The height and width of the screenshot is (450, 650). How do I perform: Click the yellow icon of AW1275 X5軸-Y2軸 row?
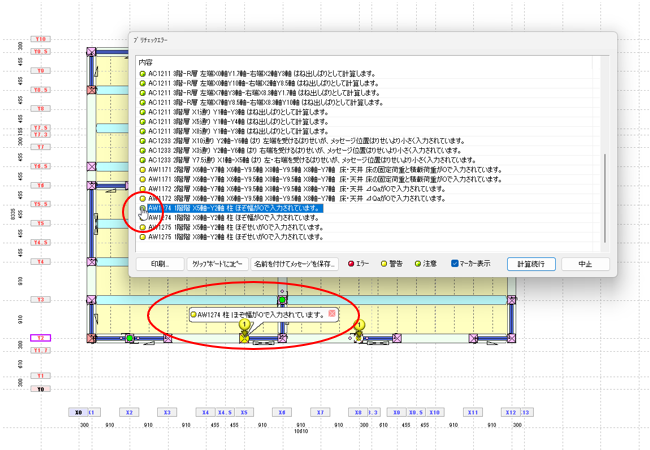pos(143,227)
